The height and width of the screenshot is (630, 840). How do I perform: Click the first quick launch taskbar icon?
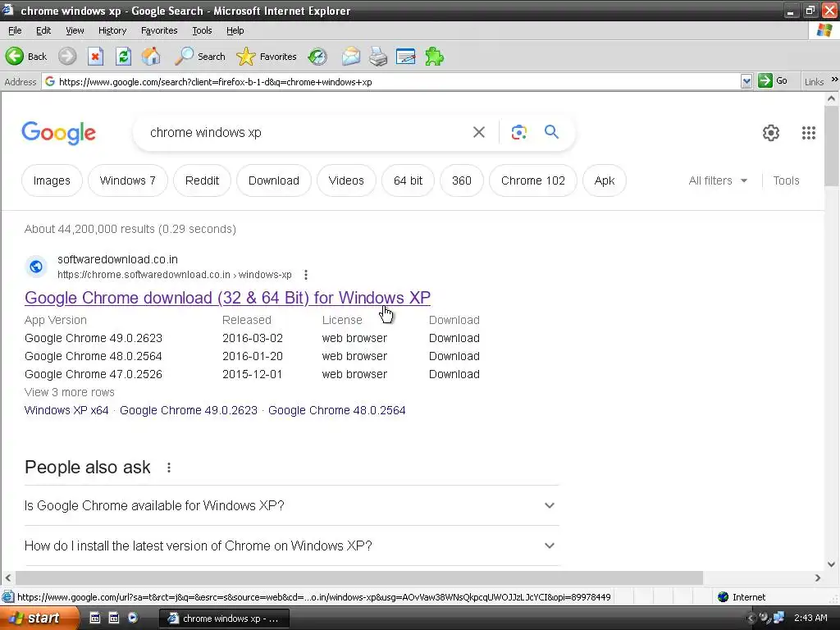pyautogui.click(x=95, y=618)
